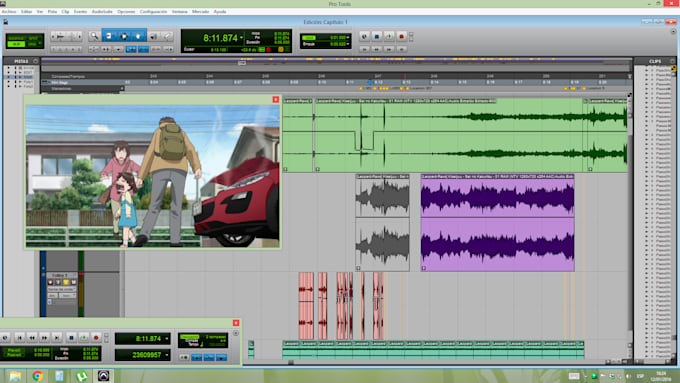Open File Explorer from taskbar
The width and height of the screenshot is (680, 383).
(x=15, y=376)
